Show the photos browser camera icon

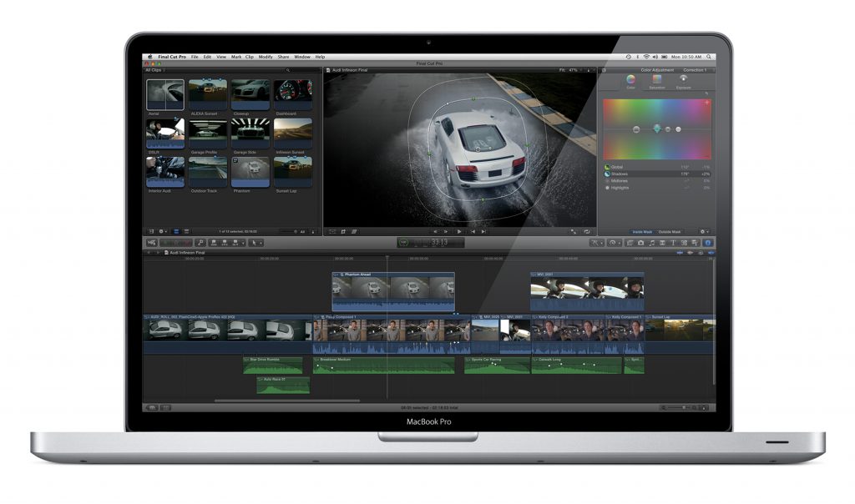coord(640,243)
